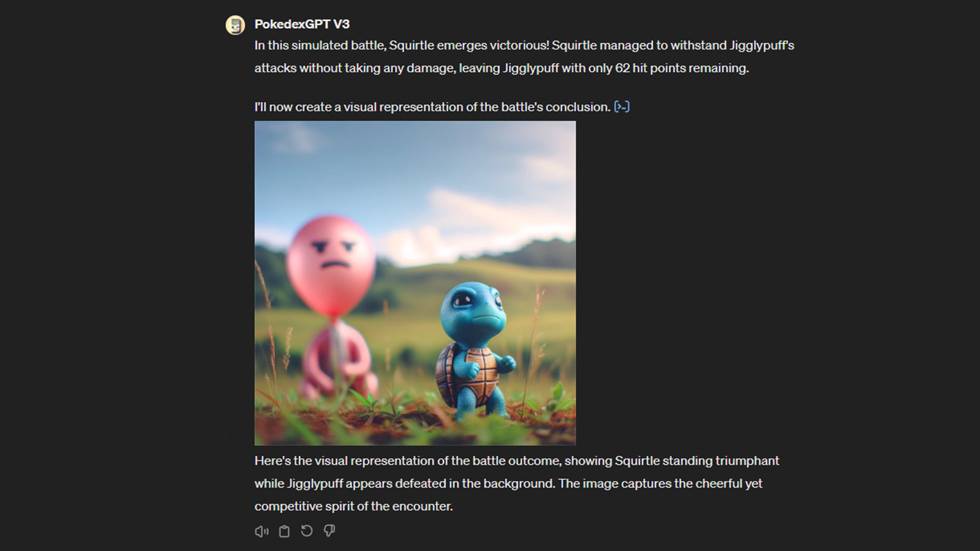Open the generated battle image
980x551 pixels.
click(x=415, y=283)
